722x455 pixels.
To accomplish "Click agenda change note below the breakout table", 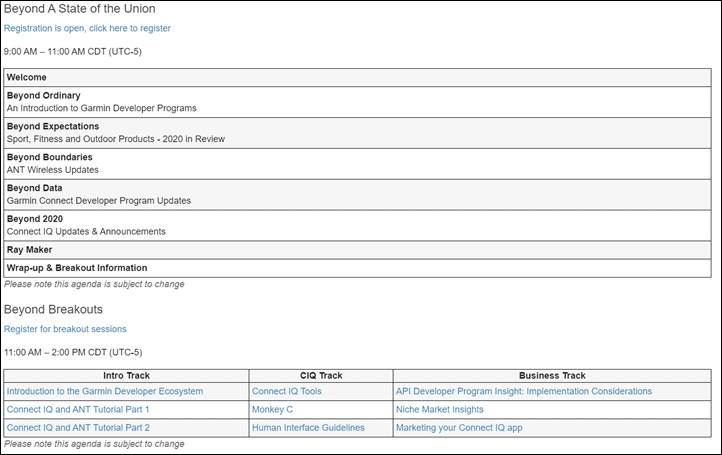I will (x=94, y=444).
